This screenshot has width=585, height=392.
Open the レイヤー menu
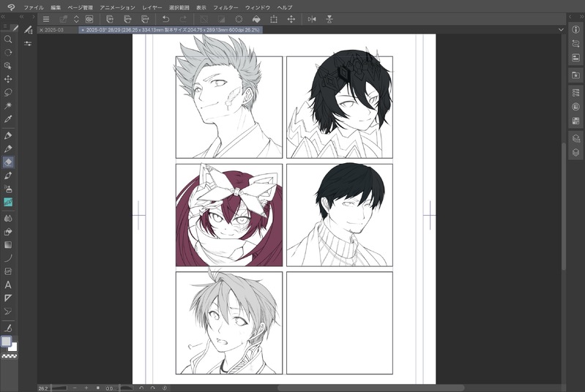pos(152,7)
